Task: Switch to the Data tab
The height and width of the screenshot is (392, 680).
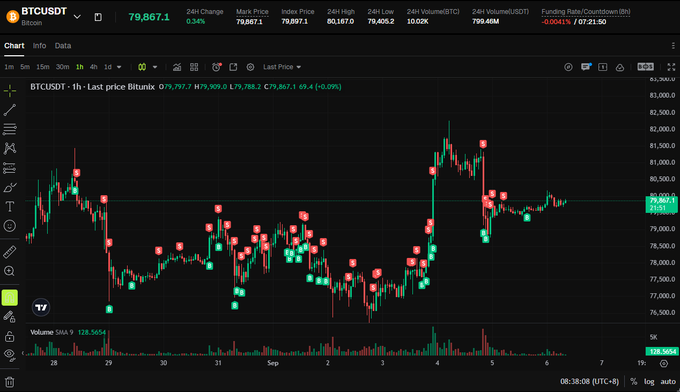Action: point(63,46)
